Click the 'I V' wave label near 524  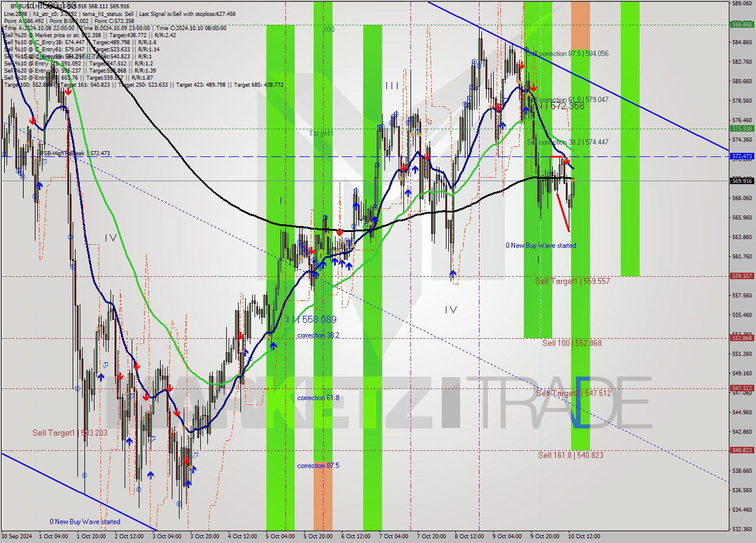coord(451,309)
